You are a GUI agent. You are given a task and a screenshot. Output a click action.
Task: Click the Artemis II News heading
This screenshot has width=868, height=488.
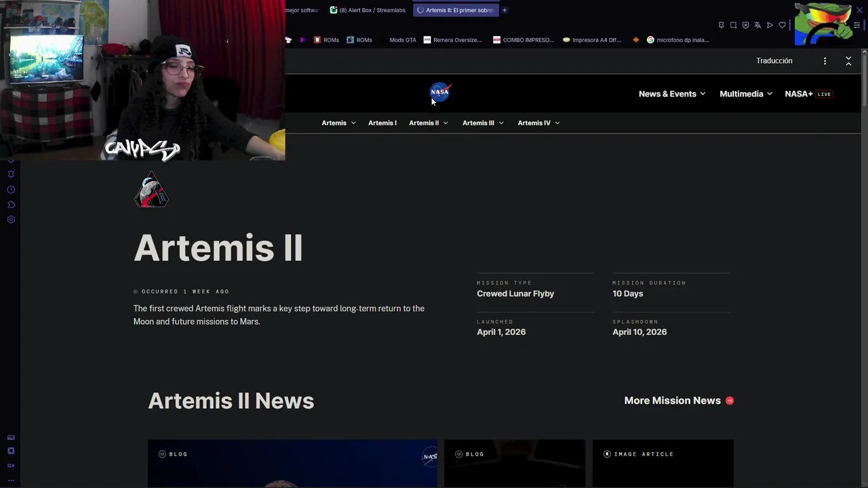(231, 401)
